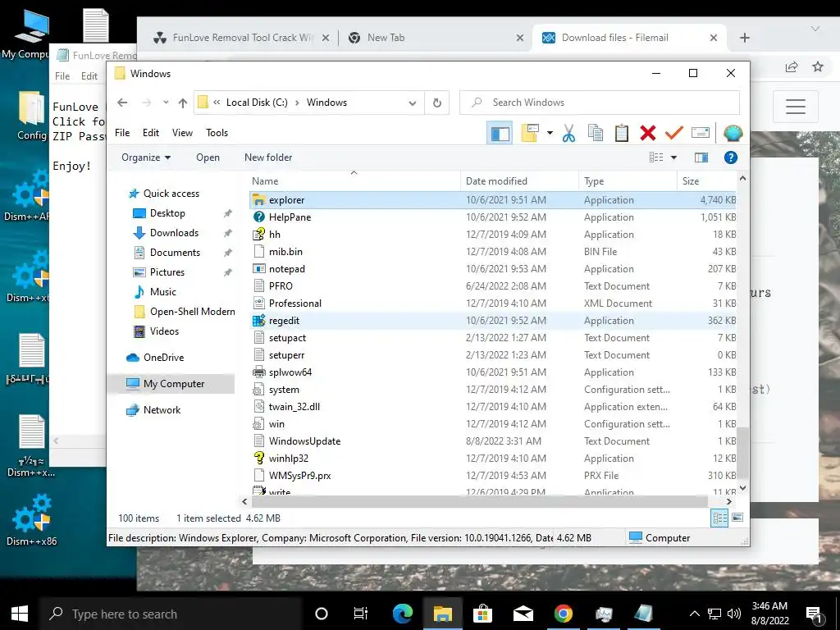
Task: Switch to details view icon in status bar
Action: pos(719,518)
